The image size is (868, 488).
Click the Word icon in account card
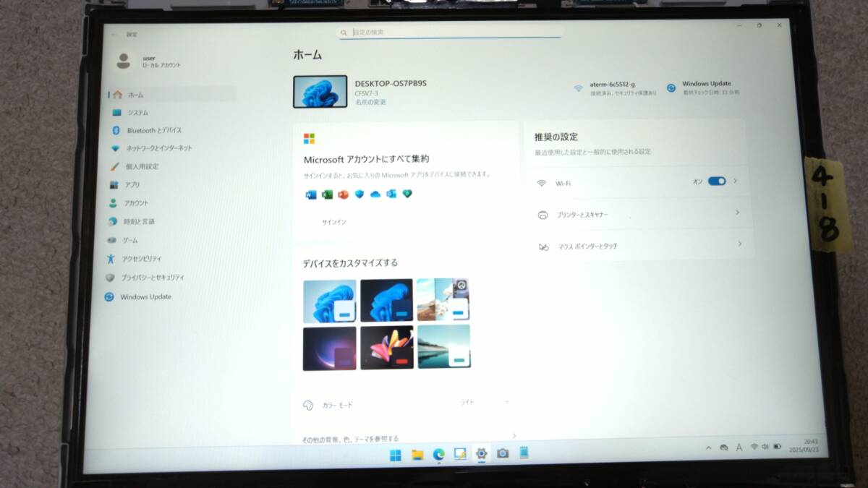tap(311, 194)
